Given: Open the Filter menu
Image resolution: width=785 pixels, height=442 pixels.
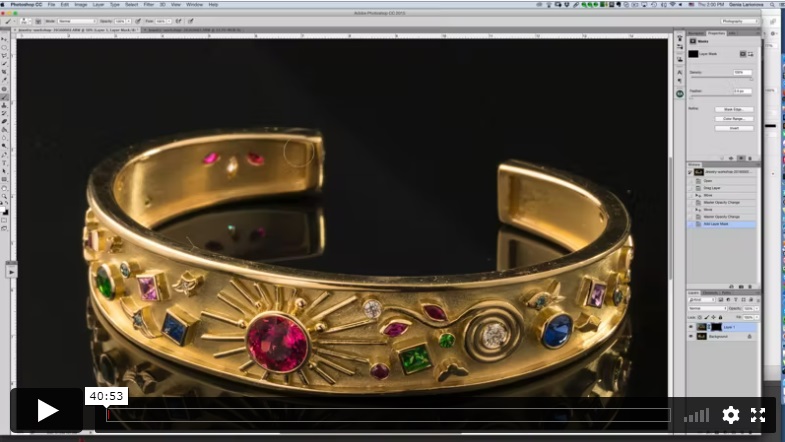Looking at the screenshot, I should 149,5.
